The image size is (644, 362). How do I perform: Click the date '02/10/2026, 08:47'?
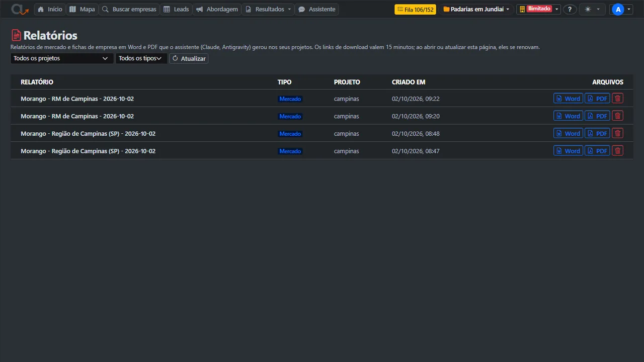(416, 151)
